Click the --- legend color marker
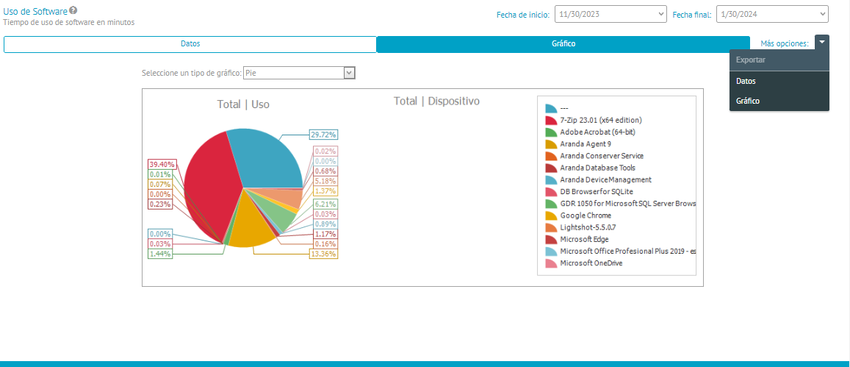The height and width of the screenshot is (367, 850). click(551, 108)
